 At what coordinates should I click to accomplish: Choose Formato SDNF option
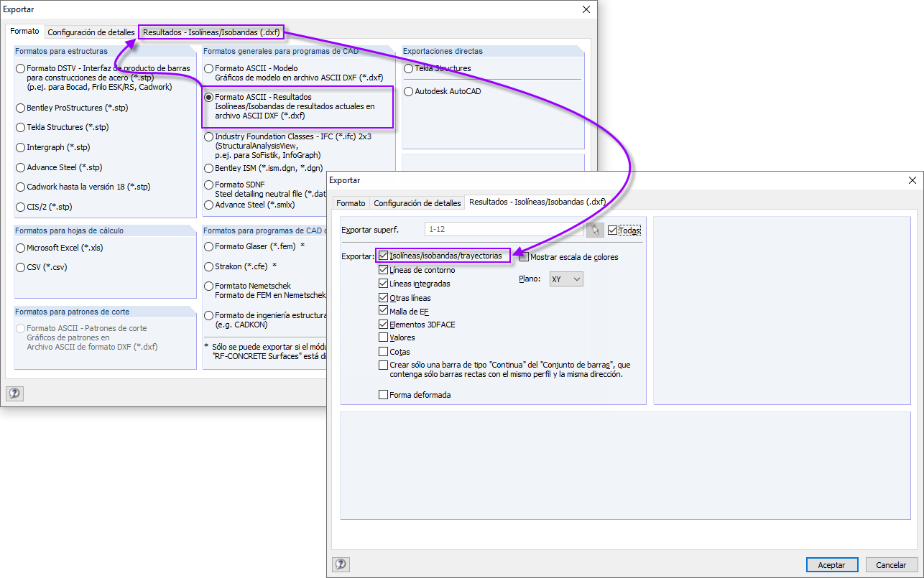point(208,185)
